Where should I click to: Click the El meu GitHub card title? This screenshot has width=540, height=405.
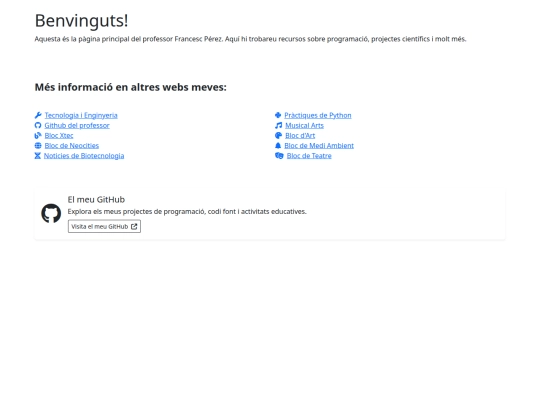point(96,199)
